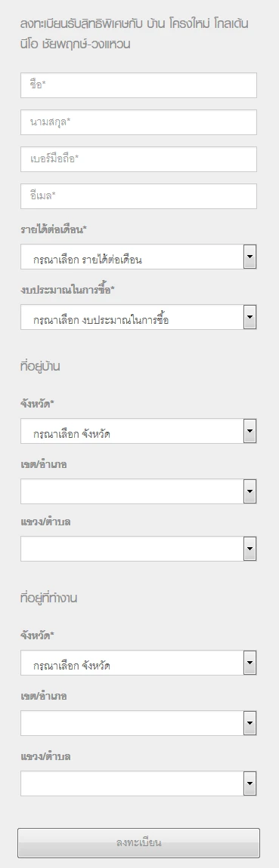Open workplace เขต/อำเภอ district dropdown
The height and width of the screenshot is (868, 279).
[138, 723]
